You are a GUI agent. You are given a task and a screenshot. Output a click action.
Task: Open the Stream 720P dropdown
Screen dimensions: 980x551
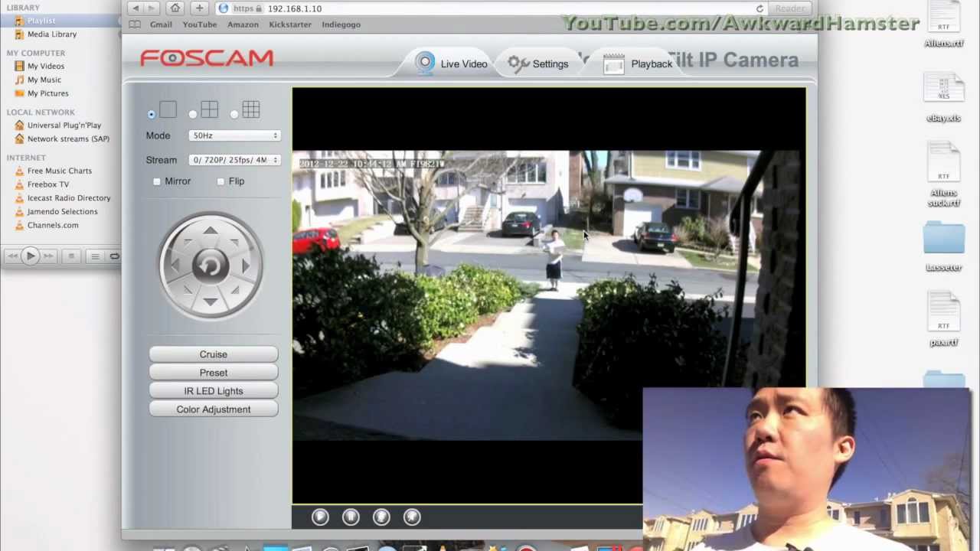(234, 160)
